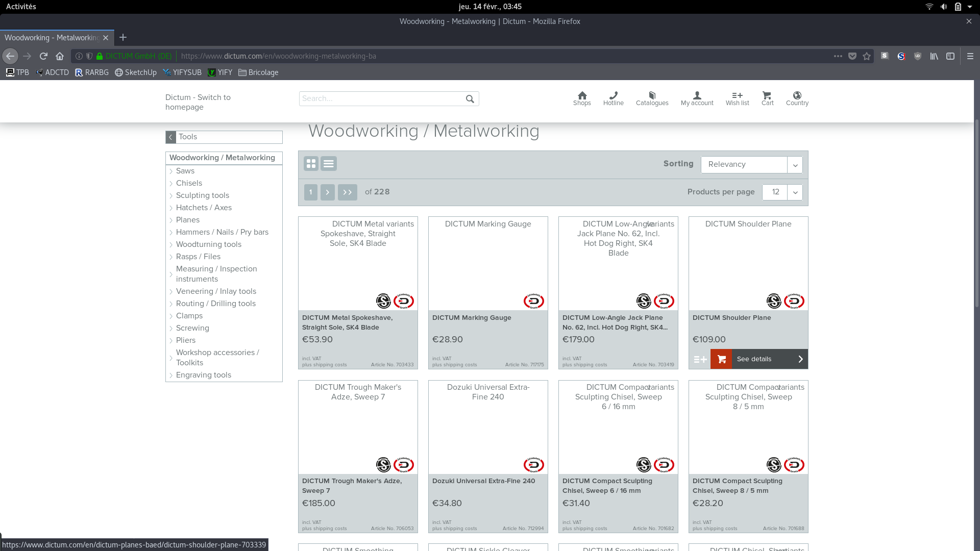Open new tab with plus button
The width and height of the screenshot is (980, 551).
point(123,38)
